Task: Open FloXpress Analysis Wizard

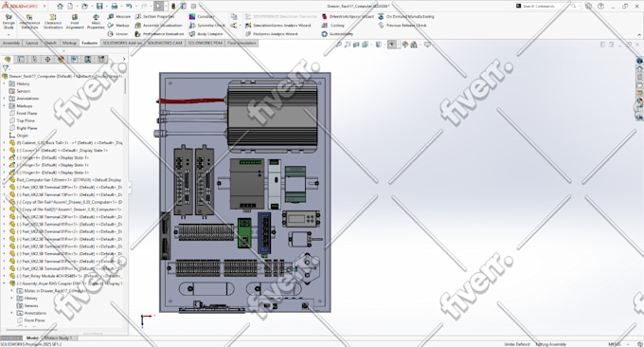Action: (x=272, y=34)
